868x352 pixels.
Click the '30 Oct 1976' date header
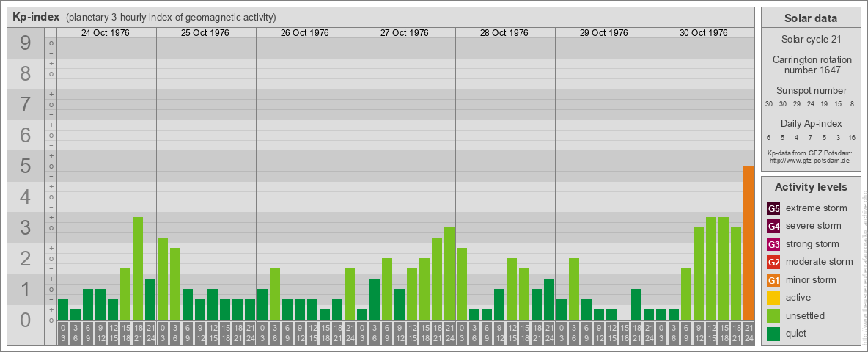coord(704,33)
